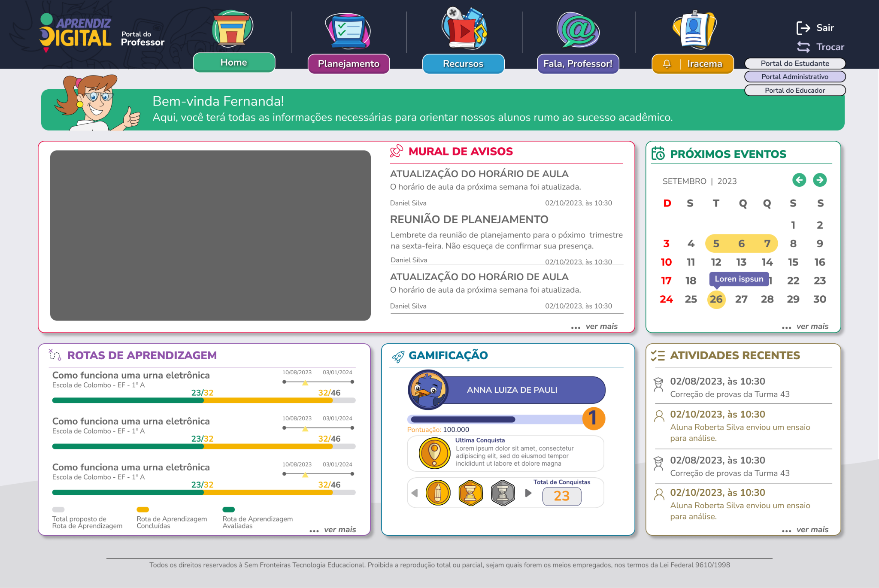
Task: Click the Home schoolhouse icon
Action: [x=233, y=29]
